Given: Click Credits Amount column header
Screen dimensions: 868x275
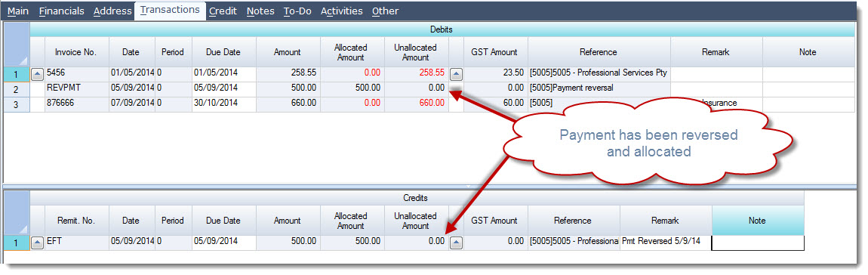Looking at the screenshot, I should point(288,220).
